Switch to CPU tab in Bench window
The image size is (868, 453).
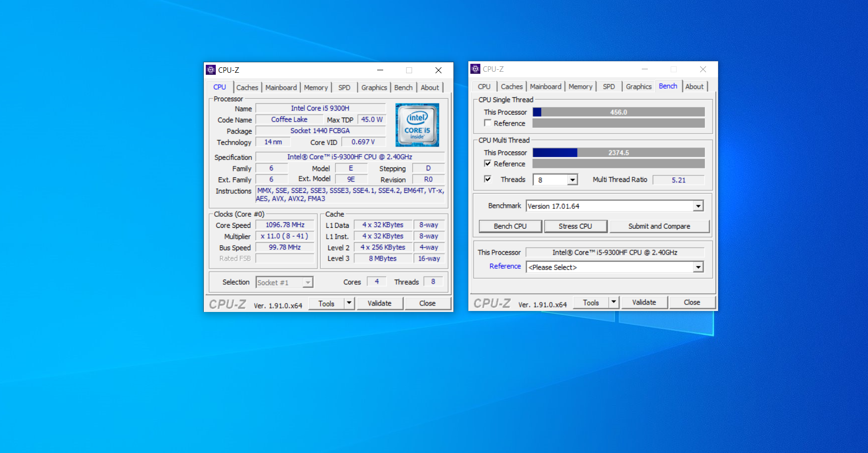tap(484, 87)
